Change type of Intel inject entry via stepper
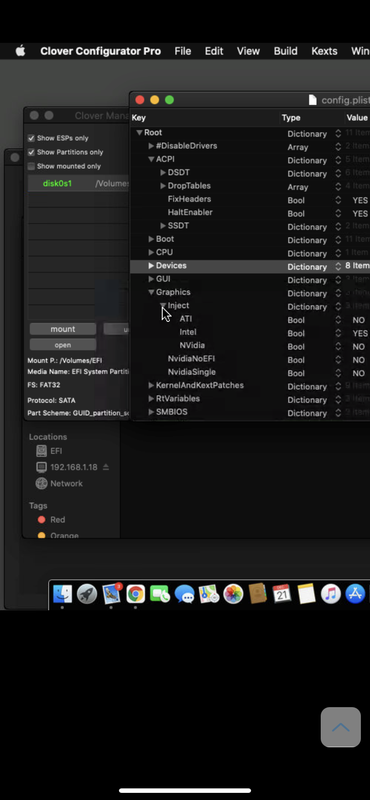 [338, 333]
